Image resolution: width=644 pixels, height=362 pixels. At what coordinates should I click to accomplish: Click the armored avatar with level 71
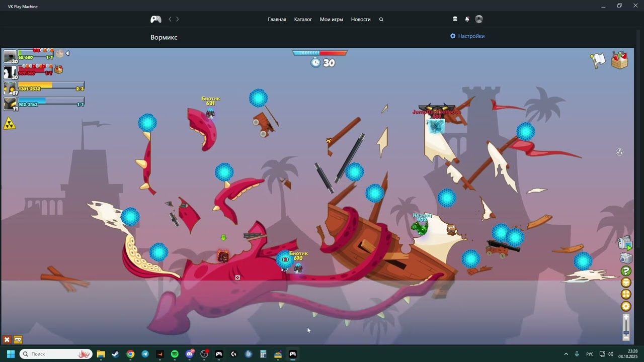(10, 104)
